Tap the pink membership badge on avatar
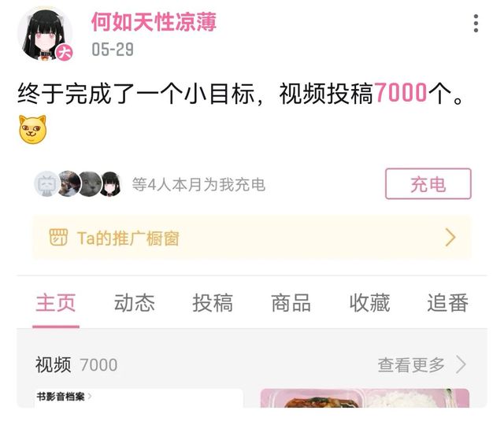 click(x=65, y=53)
